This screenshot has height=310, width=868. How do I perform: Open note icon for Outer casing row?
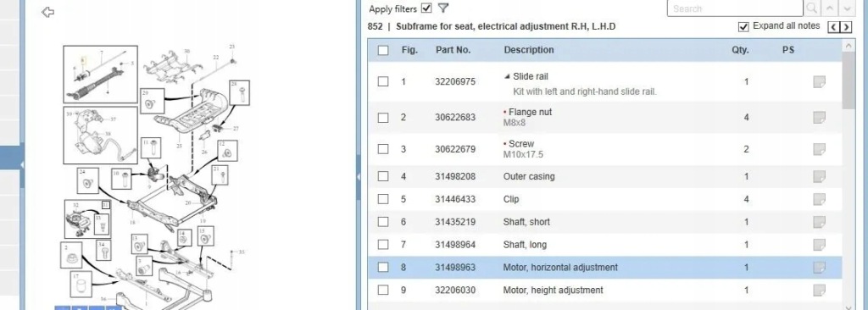point(820,176)
